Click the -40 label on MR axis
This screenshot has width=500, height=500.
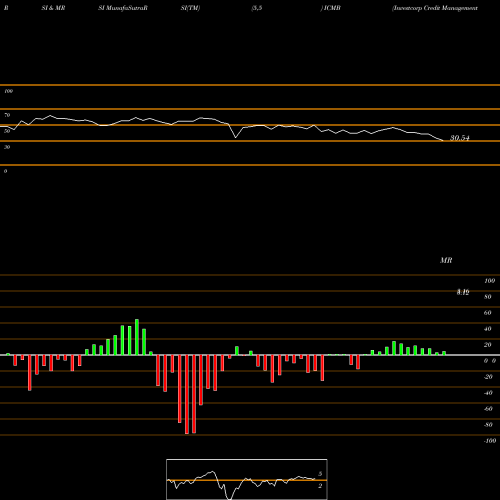(x=488, y=393)
